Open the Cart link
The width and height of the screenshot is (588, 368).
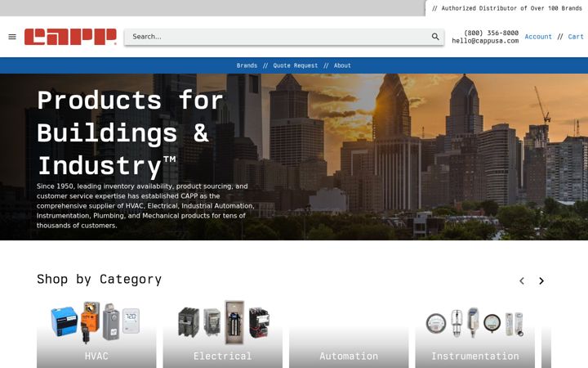click(576, 37)
